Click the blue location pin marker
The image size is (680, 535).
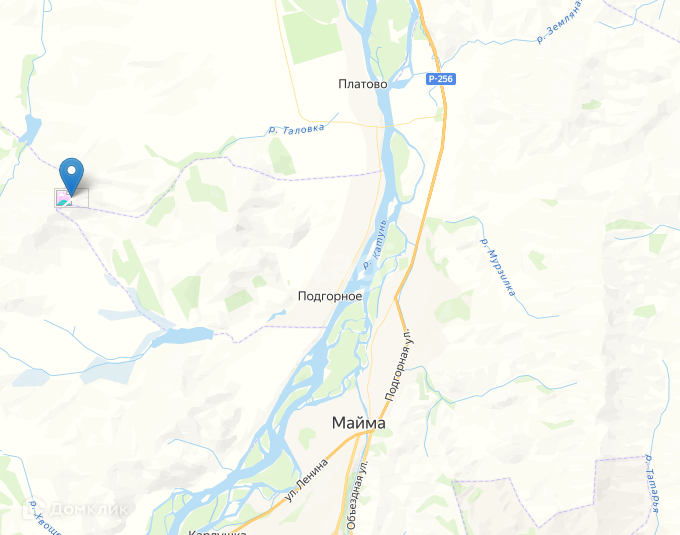tap(72, 176)
